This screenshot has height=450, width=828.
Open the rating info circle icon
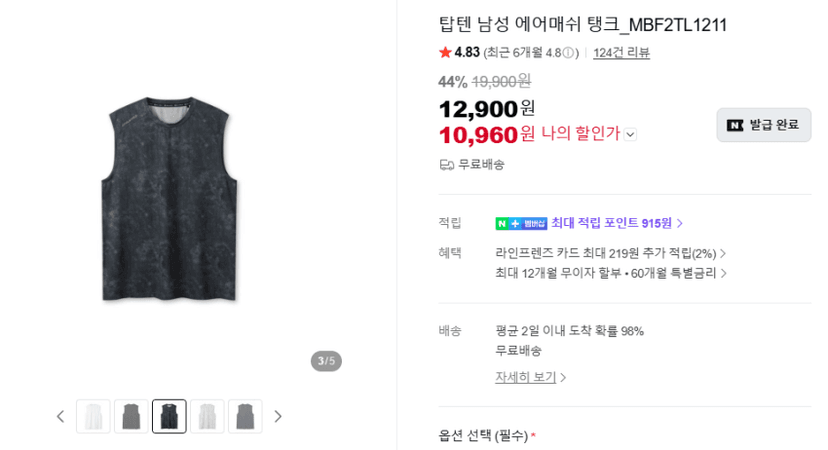click(x=568, y=53)
